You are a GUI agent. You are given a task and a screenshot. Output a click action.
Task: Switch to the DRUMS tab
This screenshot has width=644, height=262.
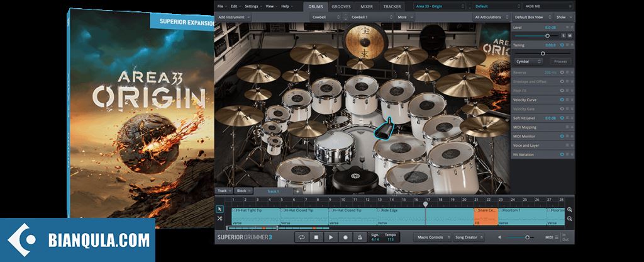click(316, 6)
